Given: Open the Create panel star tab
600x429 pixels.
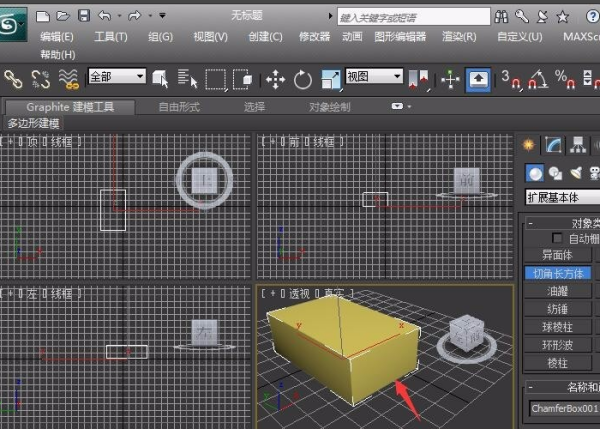Looking at the screenshot, I should coord(528,145).
